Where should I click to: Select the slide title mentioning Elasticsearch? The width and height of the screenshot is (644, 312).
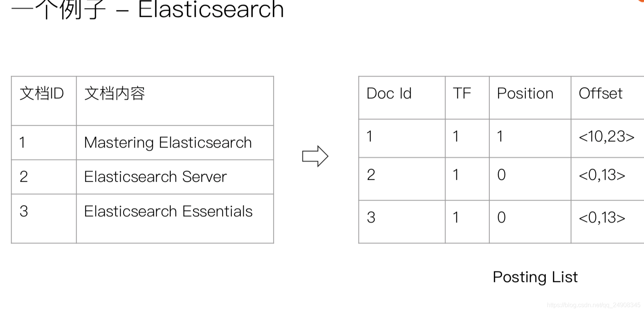148,10
